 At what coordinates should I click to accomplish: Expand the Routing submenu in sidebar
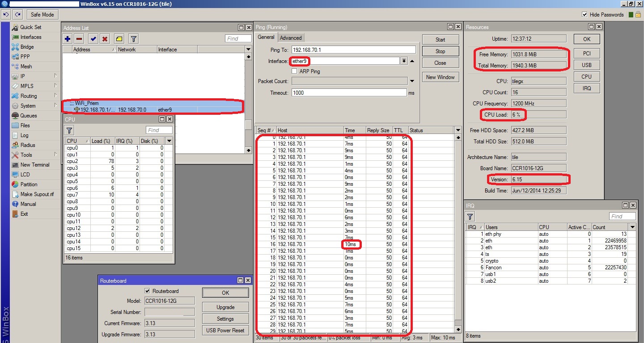pos(55,96)
